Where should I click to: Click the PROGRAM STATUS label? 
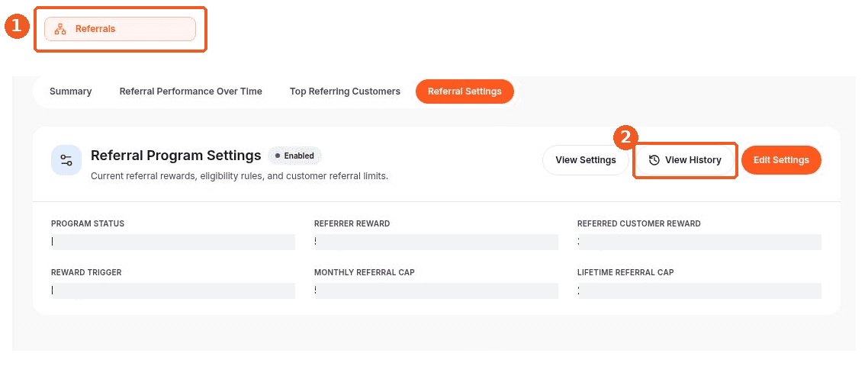(x=88, y=223)
